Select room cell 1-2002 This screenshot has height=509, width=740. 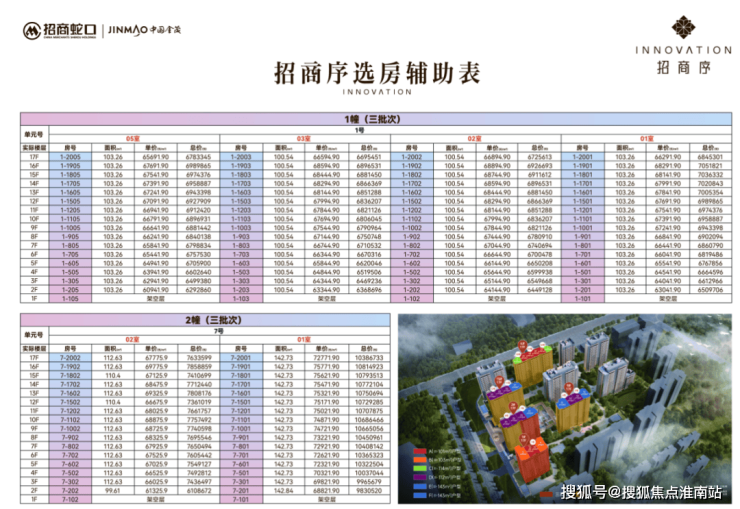[412, 157]
